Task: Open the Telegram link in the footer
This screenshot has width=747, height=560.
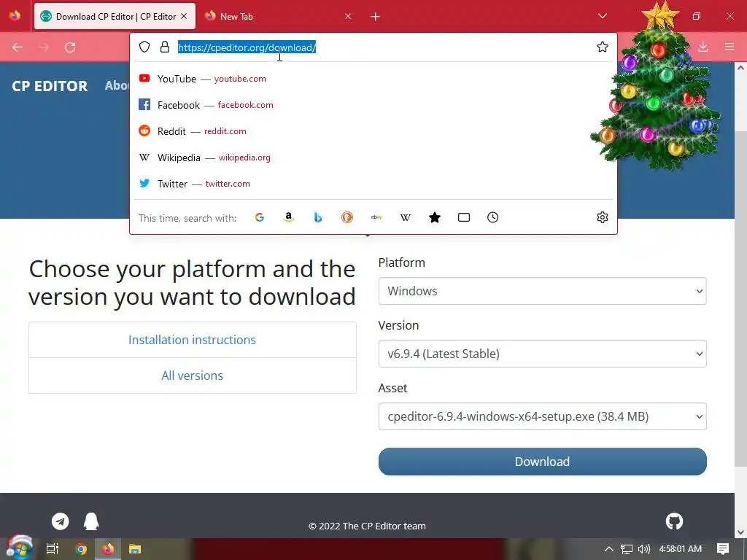Action: click(x=61, y=521)
